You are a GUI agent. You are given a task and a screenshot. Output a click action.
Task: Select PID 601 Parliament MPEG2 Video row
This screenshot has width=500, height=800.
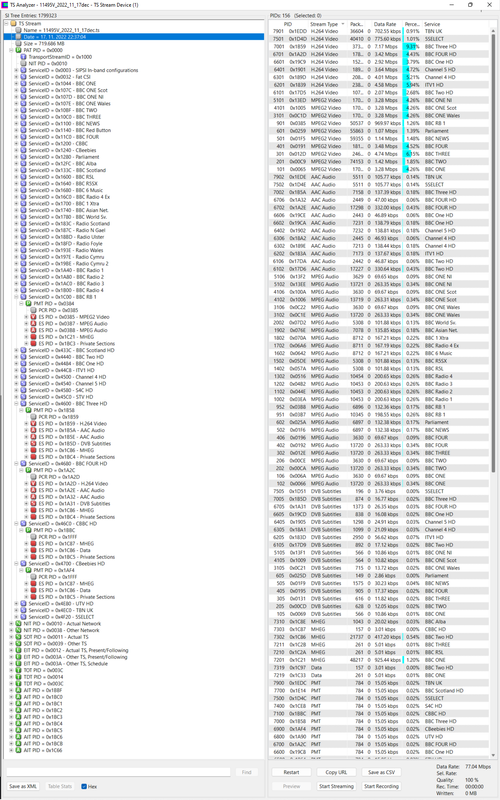380,131
